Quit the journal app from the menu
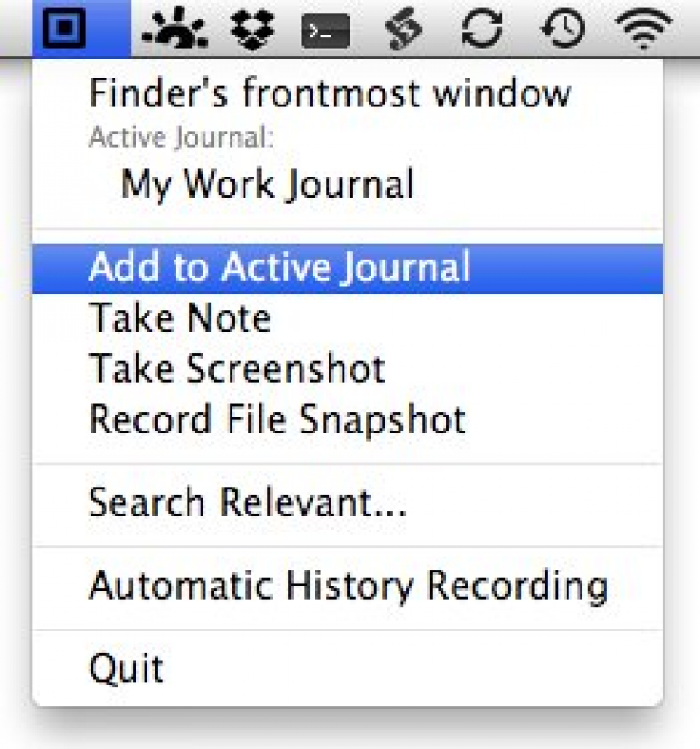The height and width of the screenshot is (749, 700). [127, 668]
